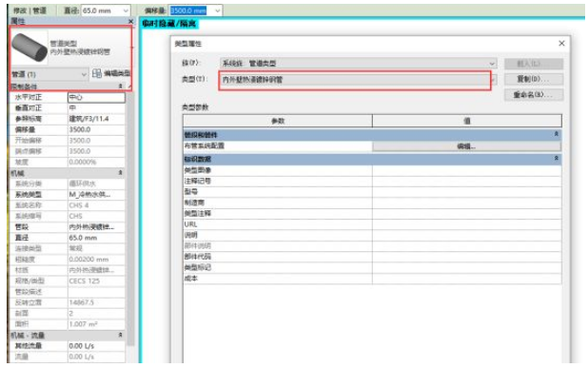Click the 复制(D)... button
This screenshot has height=368, width=588.
pyautogui.click(x=534, y=79)
